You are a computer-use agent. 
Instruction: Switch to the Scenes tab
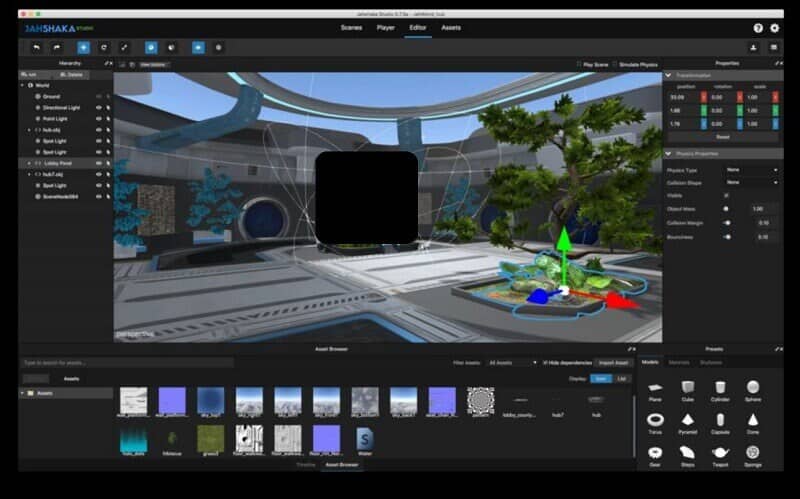click(x=351, y=28)
